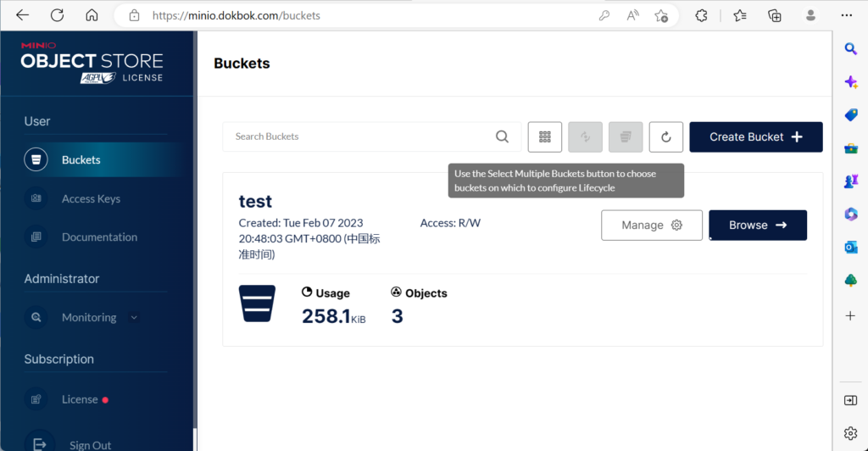Expand the Monitoring menu chevron

click(x=134, y=318)
